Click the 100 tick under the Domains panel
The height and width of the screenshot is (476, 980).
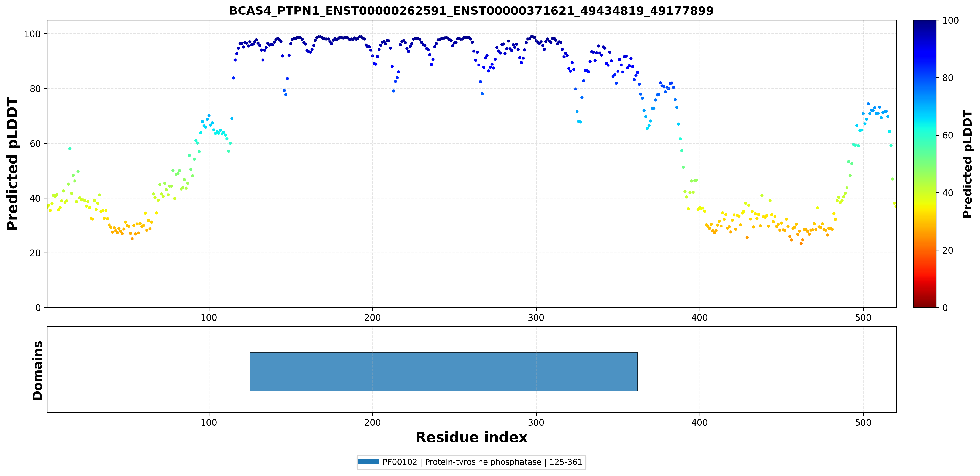209,422
